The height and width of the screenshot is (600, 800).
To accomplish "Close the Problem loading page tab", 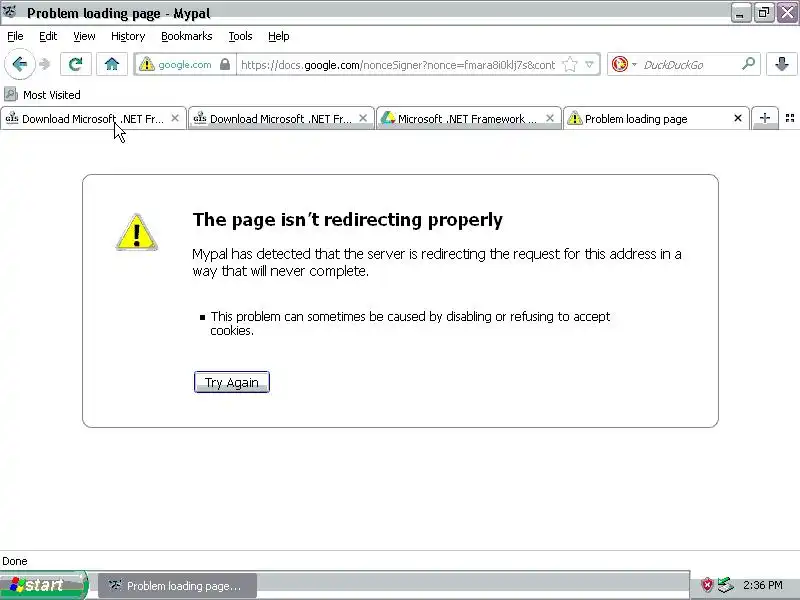I will (737, 118).
